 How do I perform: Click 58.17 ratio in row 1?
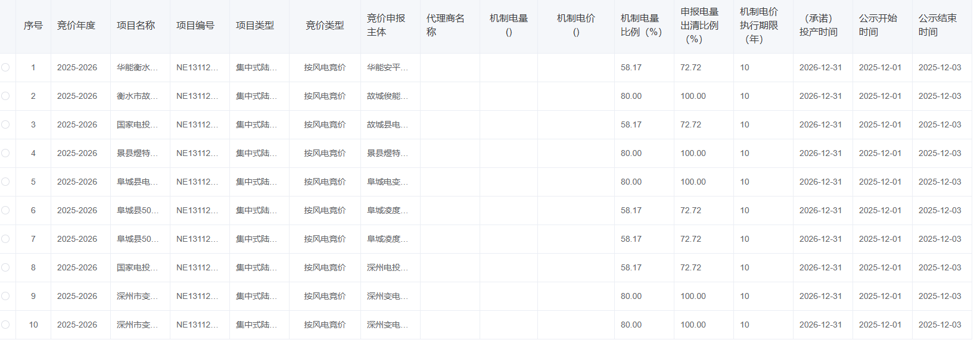pos(631,67)
